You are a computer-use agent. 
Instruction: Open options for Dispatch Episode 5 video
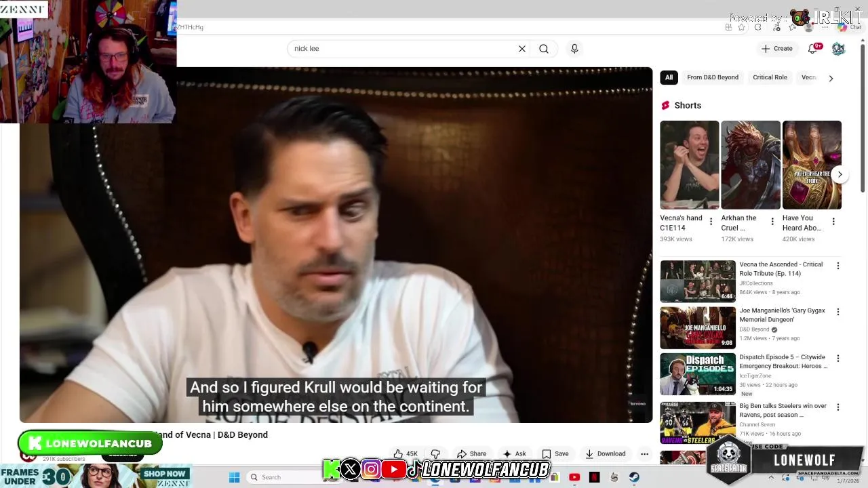click(x=837, y=358)
